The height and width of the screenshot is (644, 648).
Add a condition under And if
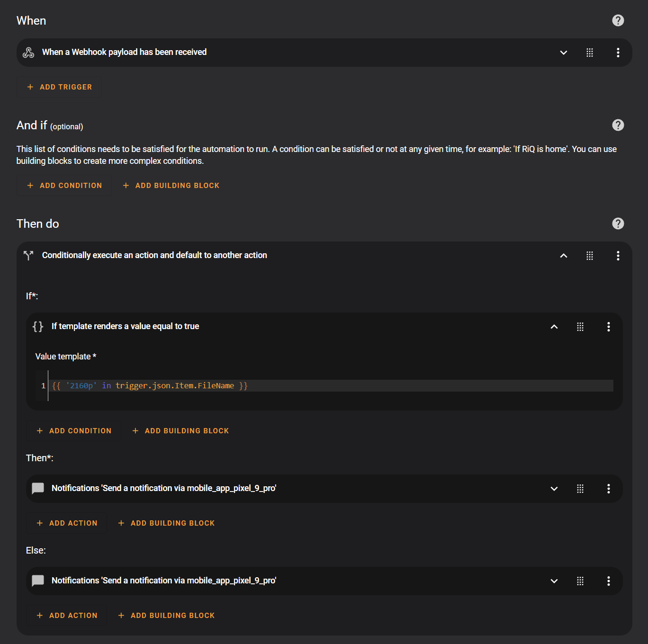tap(64, 186)
